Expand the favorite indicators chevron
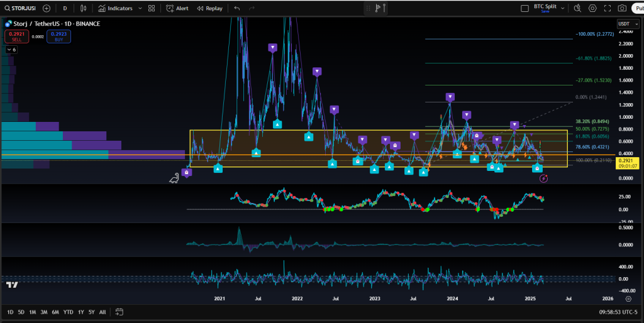 point(140,8)
